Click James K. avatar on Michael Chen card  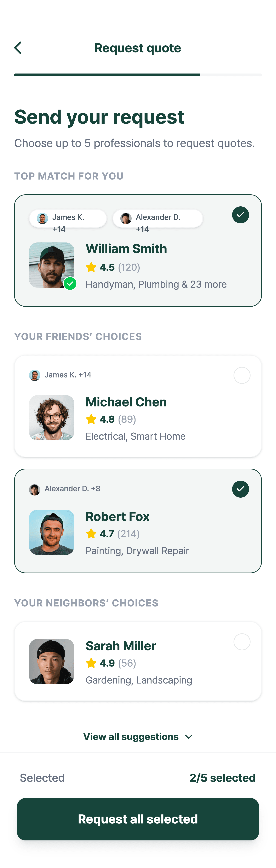click(x=35, y=375)
